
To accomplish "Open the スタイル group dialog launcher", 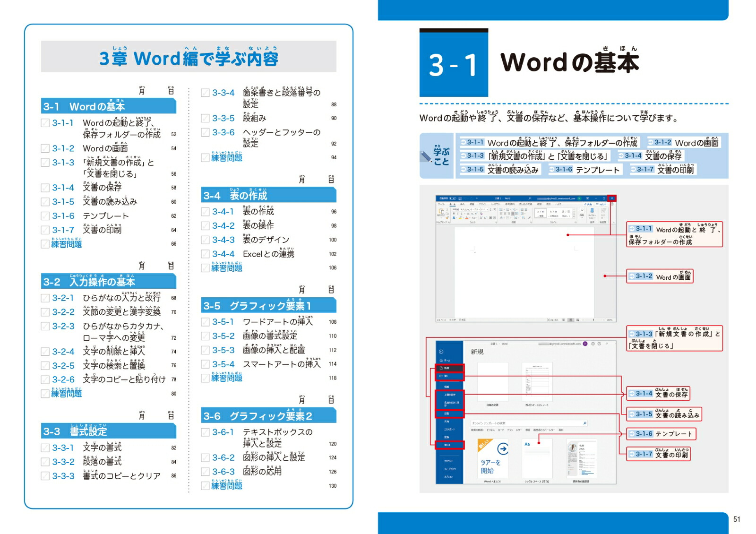I will point(576,222).
